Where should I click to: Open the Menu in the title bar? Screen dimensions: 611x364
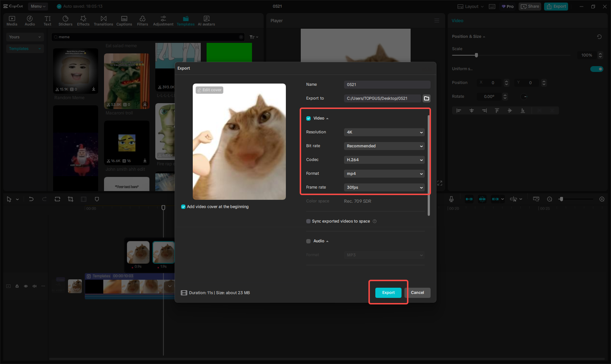(38, 6)
